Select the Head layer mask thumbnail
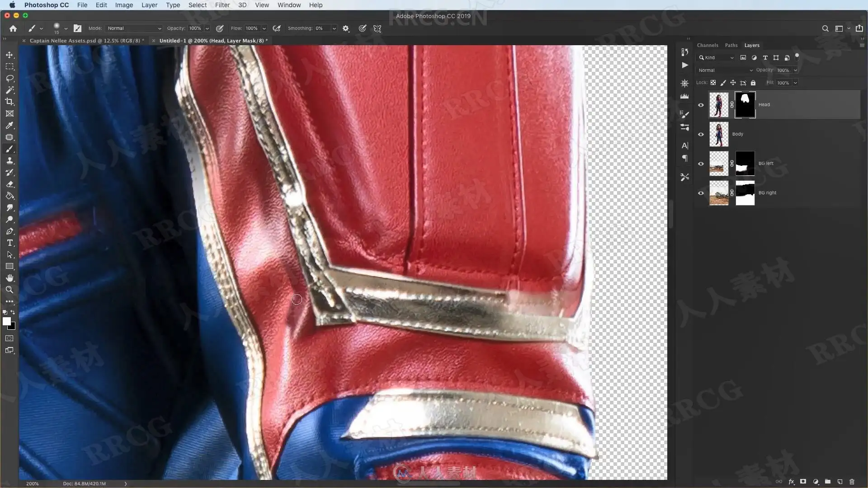 click(745, 105)
